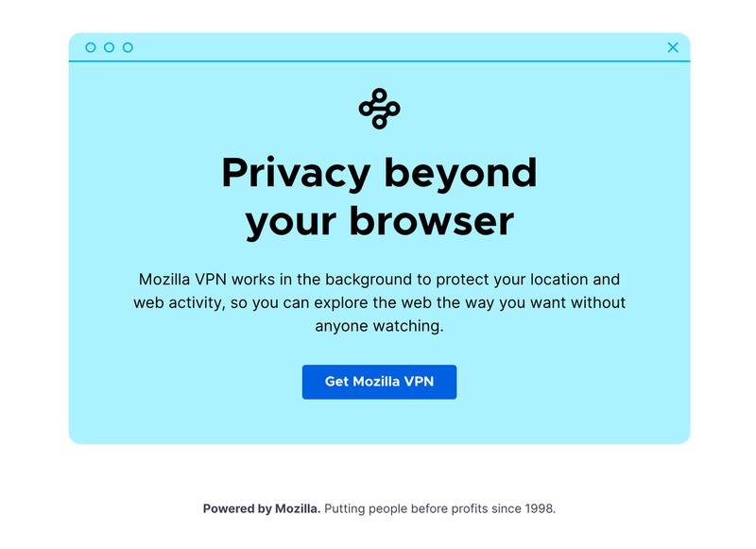Click the first circle in the title bar
This screenshot has width=756, height=549.
click(91, 47)
